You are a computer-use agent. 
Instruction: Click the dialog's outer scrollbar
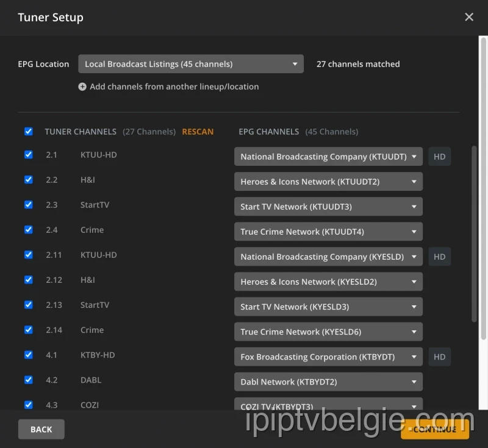483,188
